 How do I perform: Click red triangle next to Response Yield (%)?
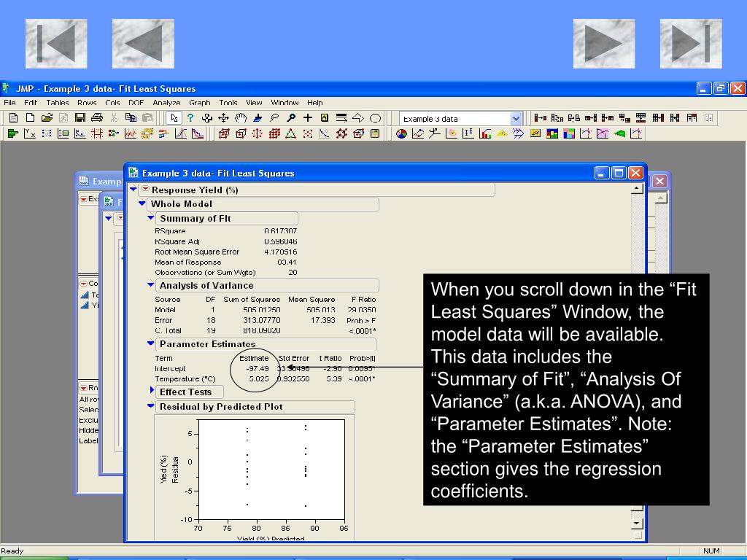[145, 189]
